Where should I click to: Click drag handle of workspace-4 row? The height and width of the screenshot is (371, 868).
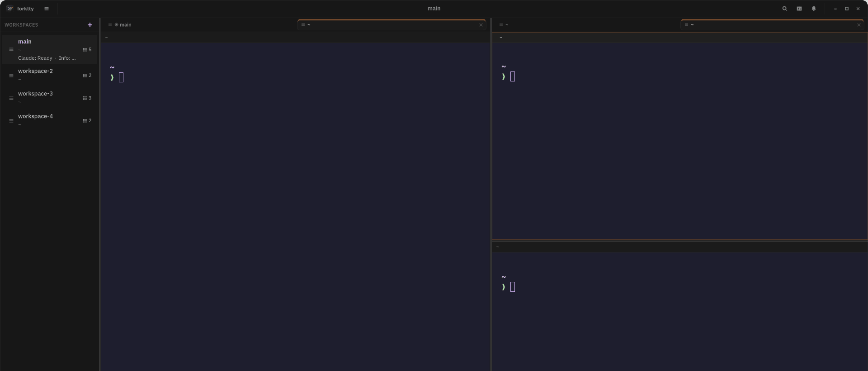(11, 121)
